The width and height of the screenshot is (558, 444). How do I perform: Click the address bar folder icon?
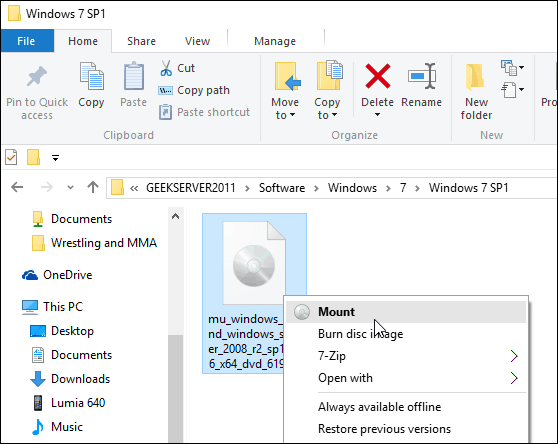(x=117, y=187)
